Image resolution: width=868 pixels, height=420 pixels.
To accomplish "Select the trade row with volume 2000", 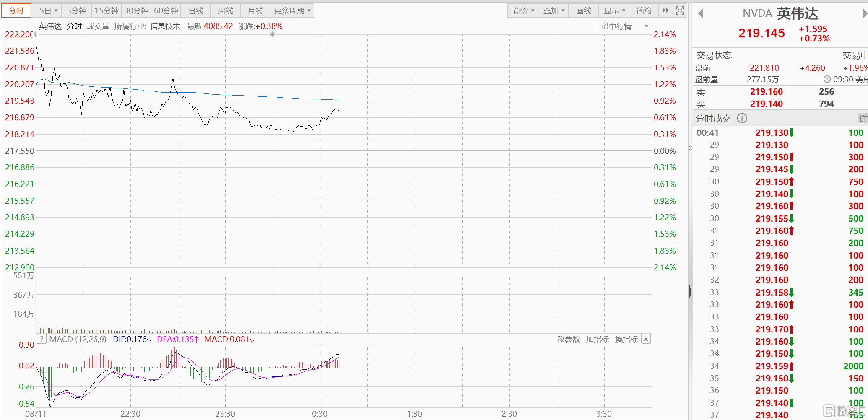I will point(780,366).
